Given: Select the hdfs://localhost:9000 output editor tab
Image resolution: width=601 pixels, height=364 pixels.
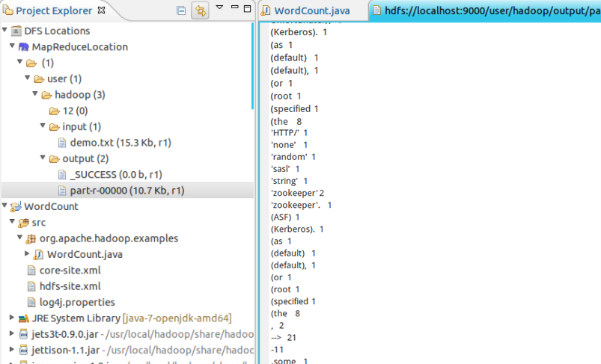Looking at the screenshot, I should pyautogui.click(x=492, y=10).
